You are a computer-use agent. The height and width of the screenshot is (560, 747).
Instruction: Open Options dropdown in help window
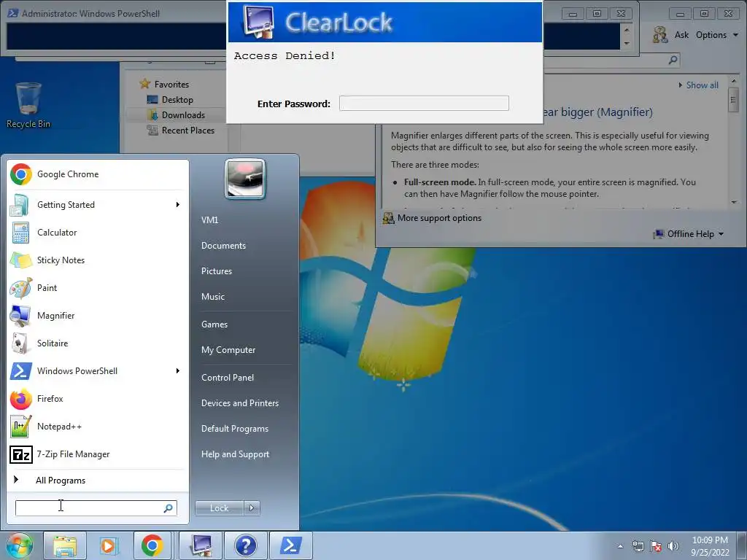tap(716, 35)
